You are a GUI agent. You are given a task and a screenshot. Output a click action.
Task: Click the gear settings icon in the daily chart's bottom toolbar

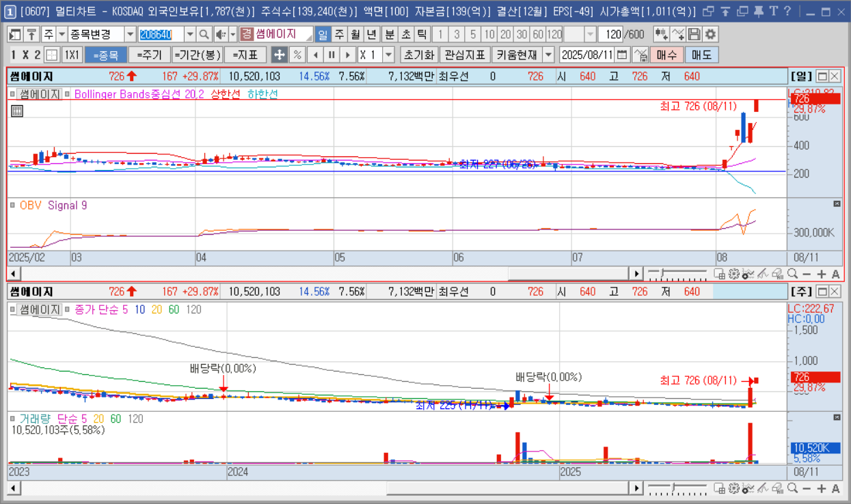(x=734, y=274)
